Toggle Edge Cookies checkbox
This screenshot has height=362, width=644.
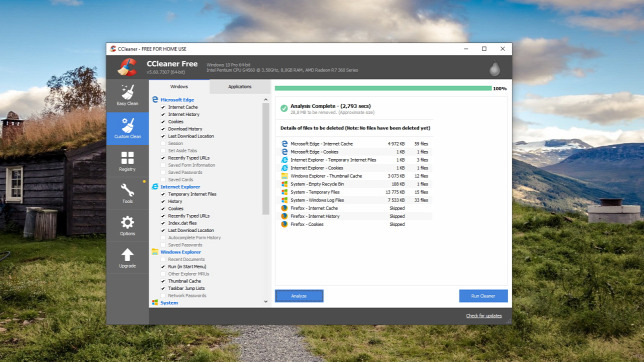pyautogui.click(x=163, y=122)
